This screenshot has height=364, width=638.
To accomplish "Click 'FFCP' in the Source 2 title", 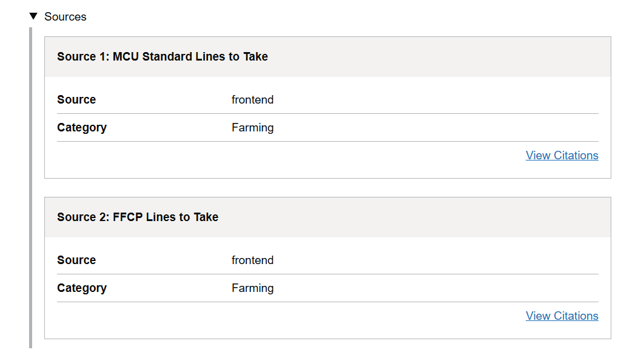I will (x=128, y=217).
